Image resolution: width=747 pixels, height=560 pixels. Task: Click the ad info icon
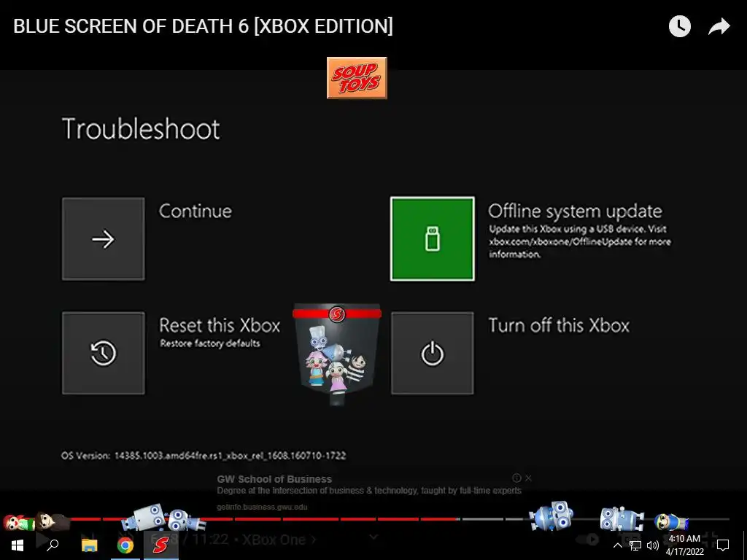(516, 478)
